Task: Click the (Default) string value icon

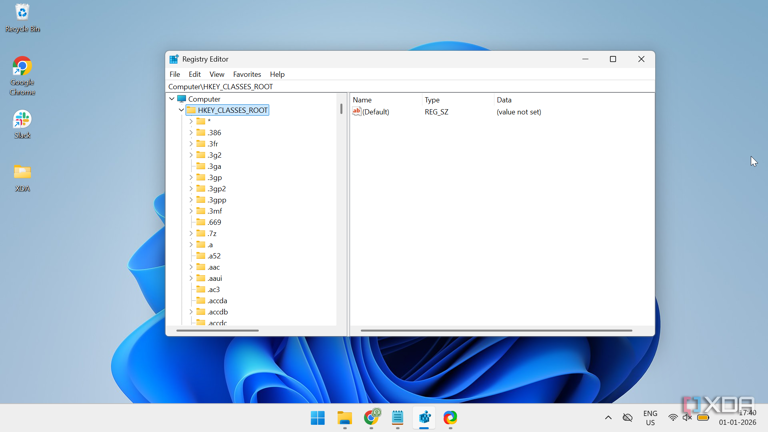Action: click(357, 112)
